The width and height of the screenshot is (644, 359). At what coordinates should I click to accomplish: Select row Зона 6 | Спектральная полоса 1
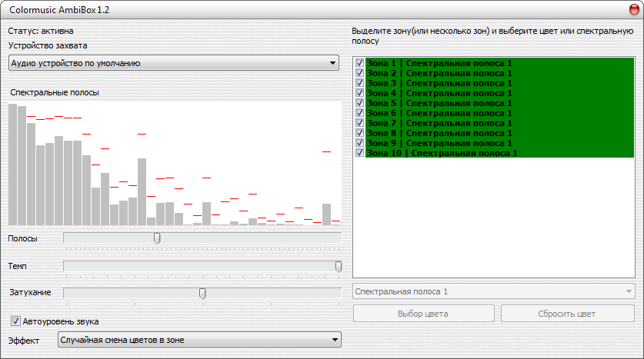tap(499, 113)
